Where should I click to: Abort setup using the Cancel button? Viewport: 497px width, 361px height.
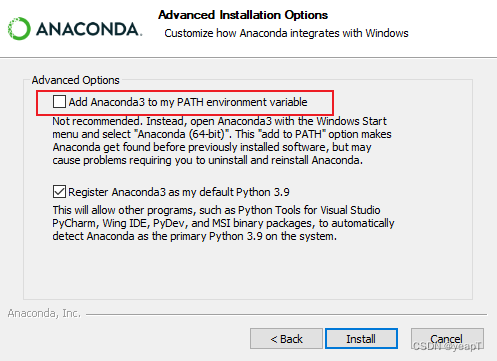coord(447,339)
